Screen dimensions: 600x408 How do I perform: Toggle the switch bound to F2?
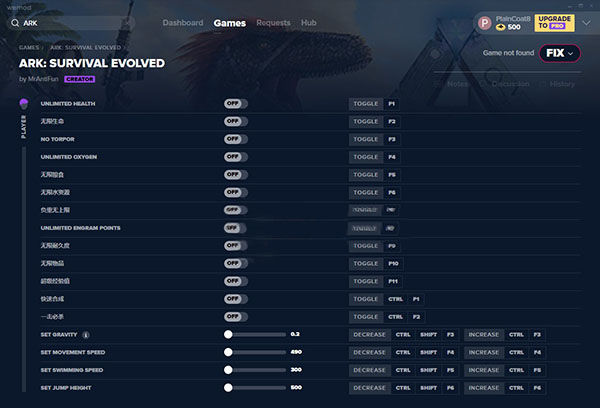(236, 121)
